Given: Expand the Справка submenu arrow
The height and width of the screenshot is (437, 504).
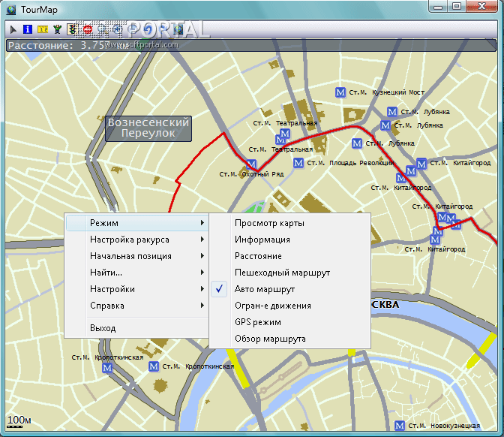Looking at the screenshot, I should point(202,305).
